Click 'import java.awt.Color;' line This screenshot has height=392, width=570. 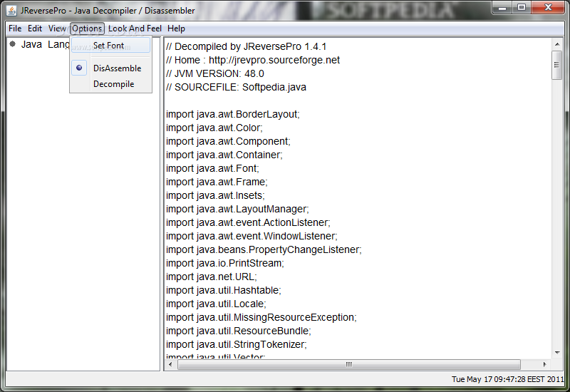214,128
